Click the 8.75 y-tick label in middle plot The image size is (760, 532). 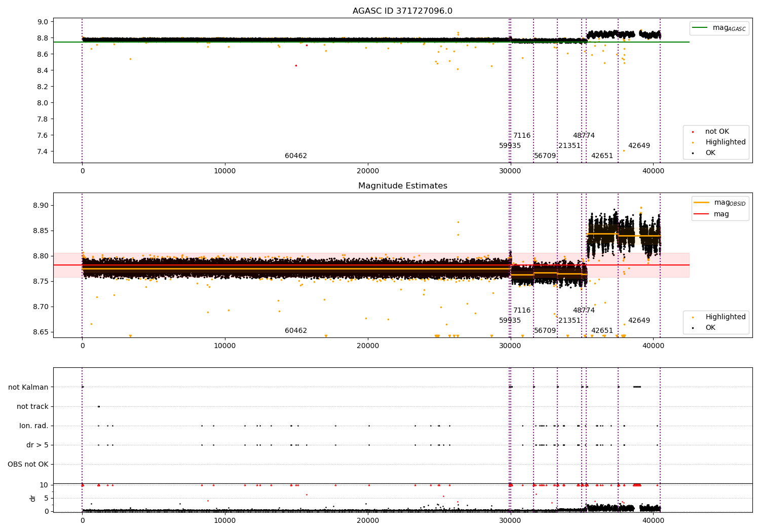pyautogui.click(x=41, y=282)
